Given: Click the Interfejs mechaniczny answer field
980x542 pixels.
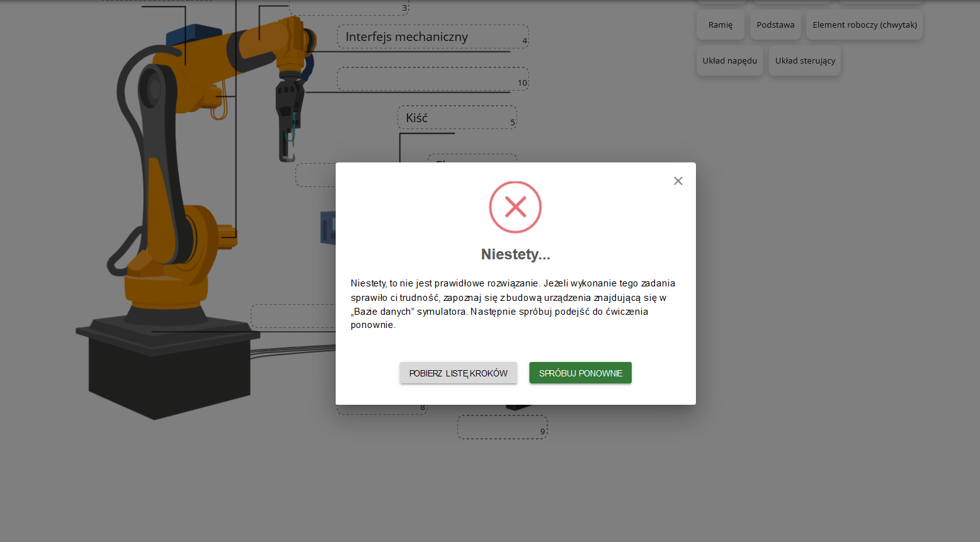Looking at the screenshot, I should pos(432,37).
